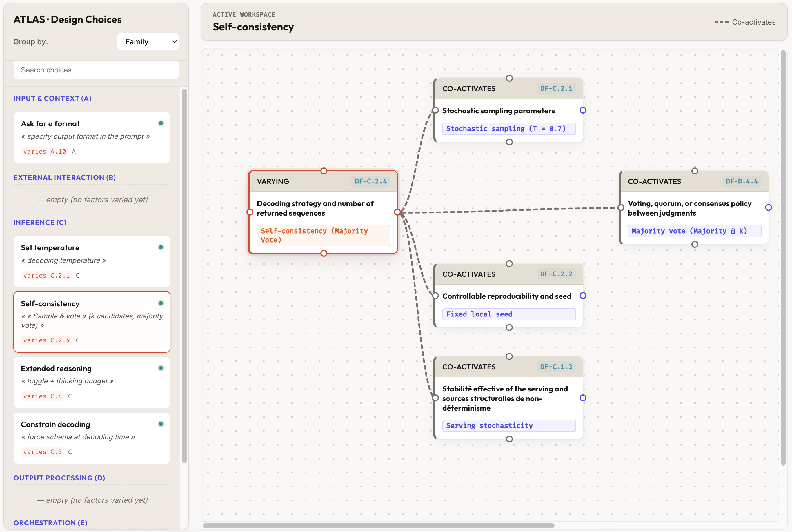The width and height of the screenshot is (792, 532).
Task: Open the Ask for a format choice card
Action: [92, 137]
